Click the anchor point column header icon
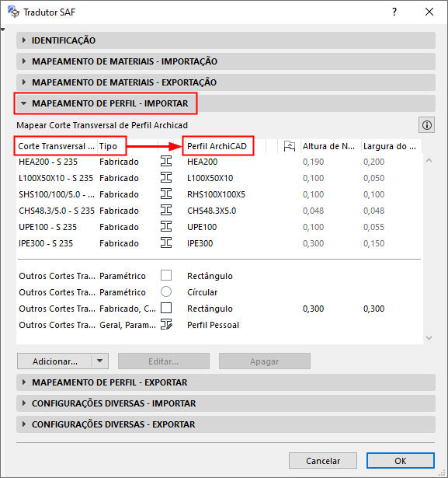The height and width of the screenshot is (478, 448). click(x=289, y=146)
